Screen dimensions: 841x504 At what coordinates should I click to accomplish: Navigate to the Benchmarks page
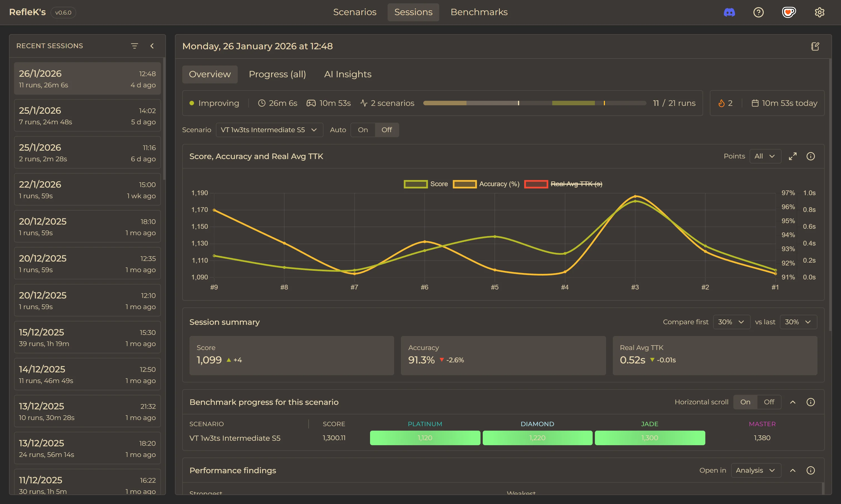click(479, 12)
